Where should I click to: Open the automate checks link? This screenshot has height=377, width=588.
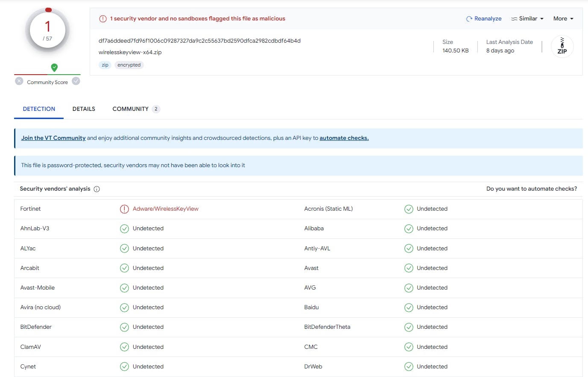[x=344, y=138]
